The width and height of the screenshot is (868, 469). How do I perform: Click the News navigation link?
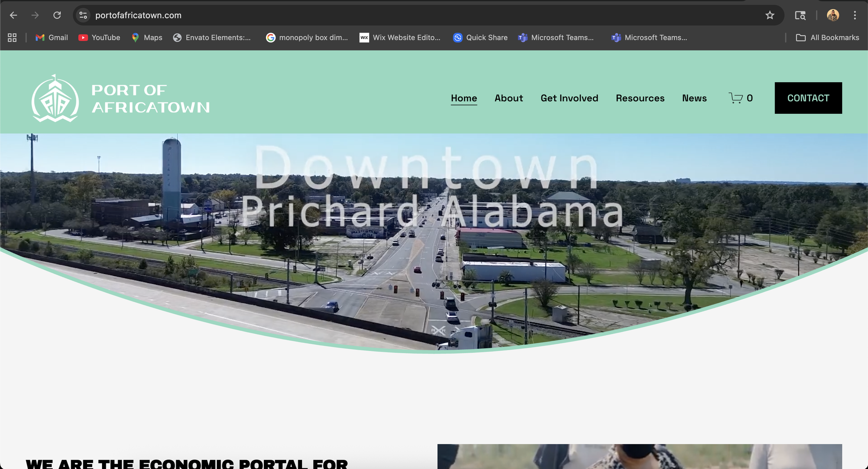pyautogui.click(x=694, y=98)
